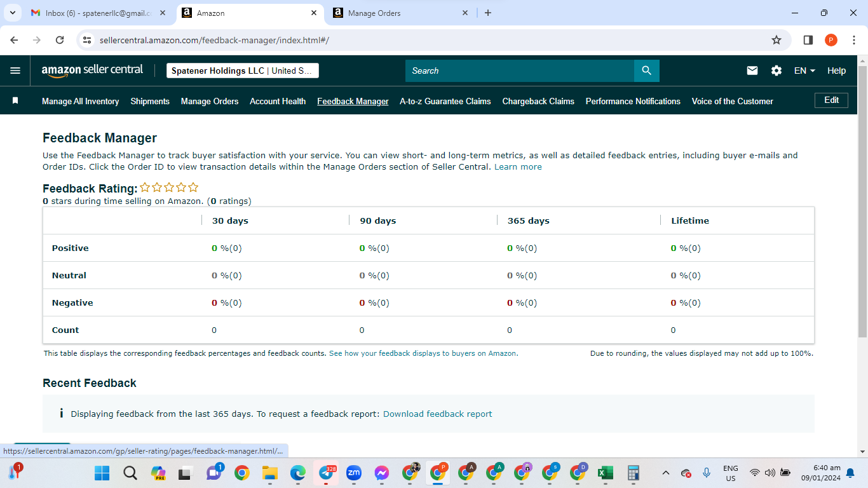Screen dimensions: 868x488
Task: Open buyer messages envelope icon
Action: click(x=752, y=71)
